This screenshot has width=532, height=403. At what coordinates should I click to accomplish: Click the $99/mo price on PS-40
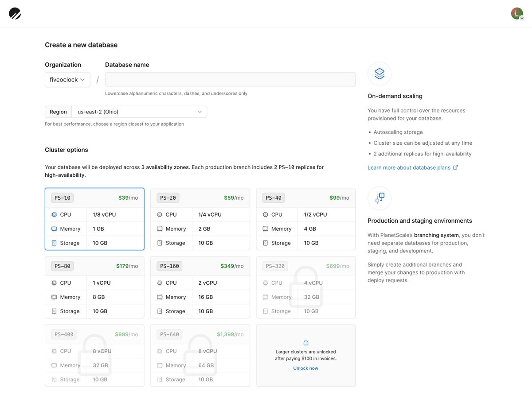[x=339, y=198]
